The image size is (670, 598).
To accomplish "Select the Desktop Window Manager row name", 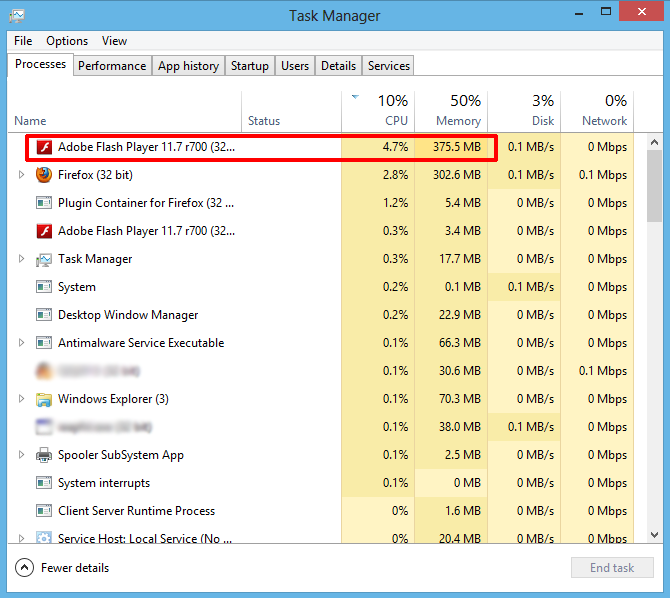I will pyautogui.click(x=128, y=315).
